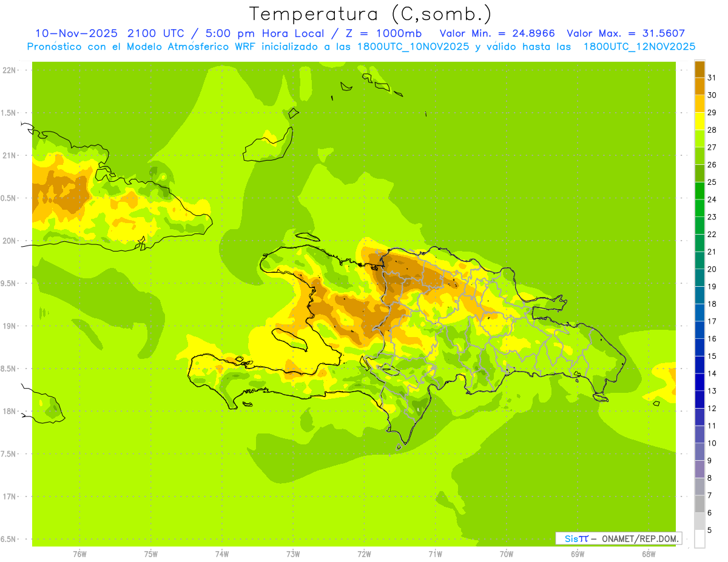Click the legend value "5" on the color bar
The image size is (728, 562).
coord(710,530)
